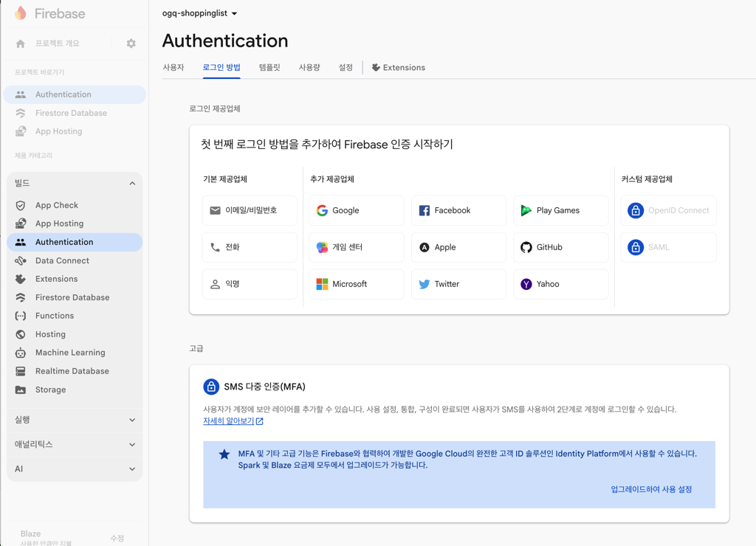
Task: Expand the 애널리틱스 section
Action: pos(74,444)
